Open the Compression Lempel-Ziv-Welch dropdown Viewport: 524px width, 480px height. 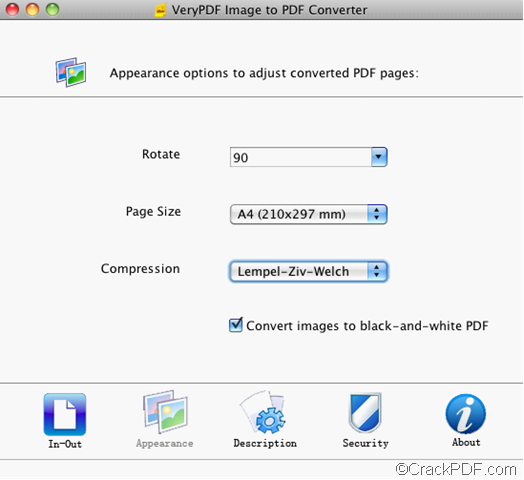point(308,271)
